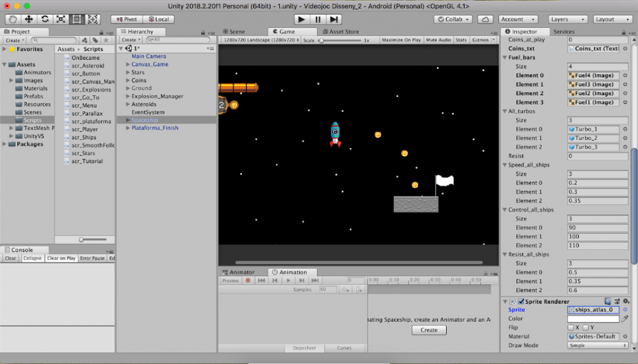This screenshot has width=638, height=364.
Task: Click the Hierarchy search field
Action: click(168, 40)
